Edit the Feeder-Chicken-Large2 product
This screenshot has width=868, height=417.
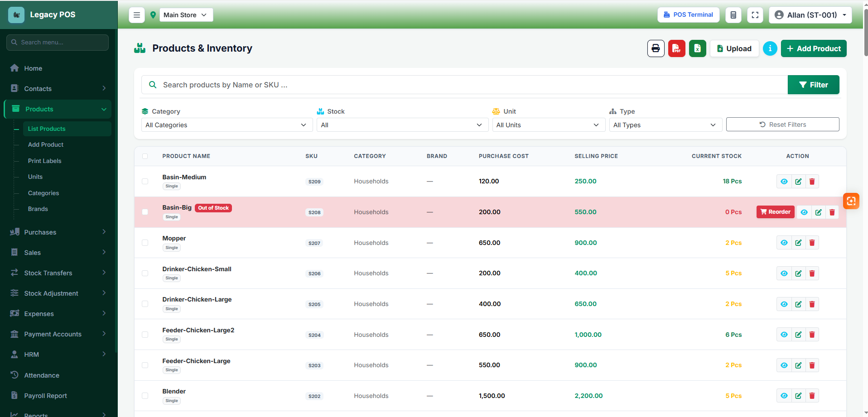click(798, 335)
